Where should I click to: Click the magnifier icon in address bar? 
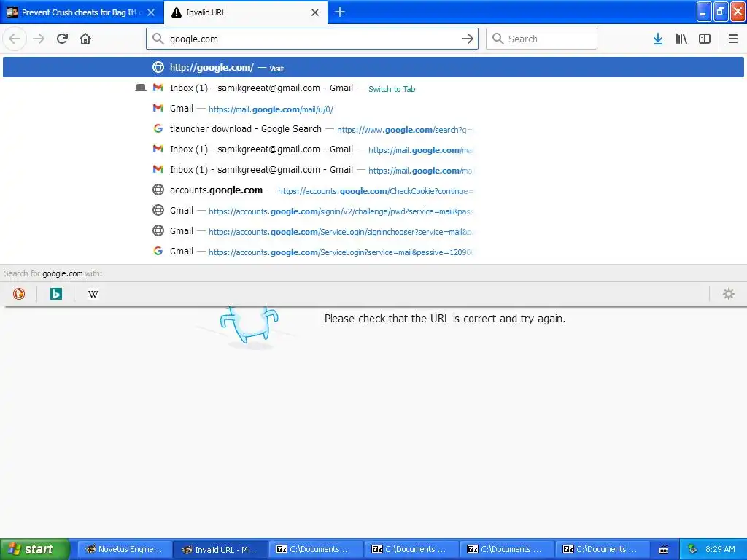pos(158,39)
